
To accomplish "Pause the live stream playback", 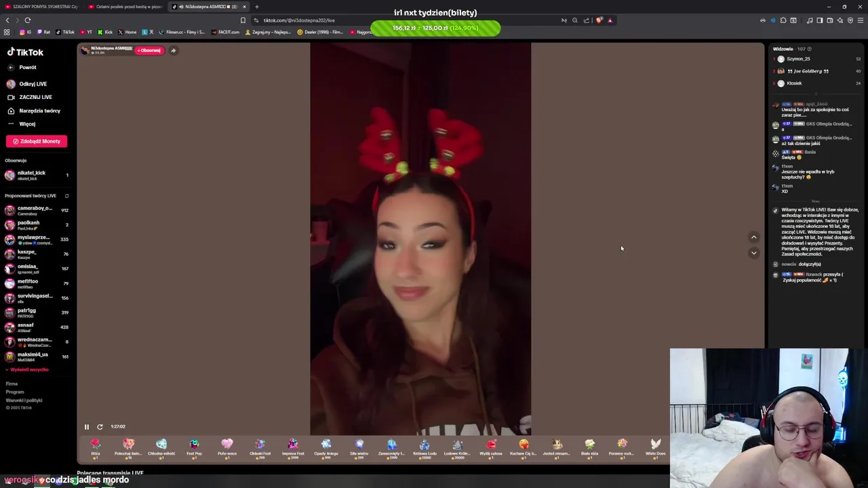I will tap(87, 426).
